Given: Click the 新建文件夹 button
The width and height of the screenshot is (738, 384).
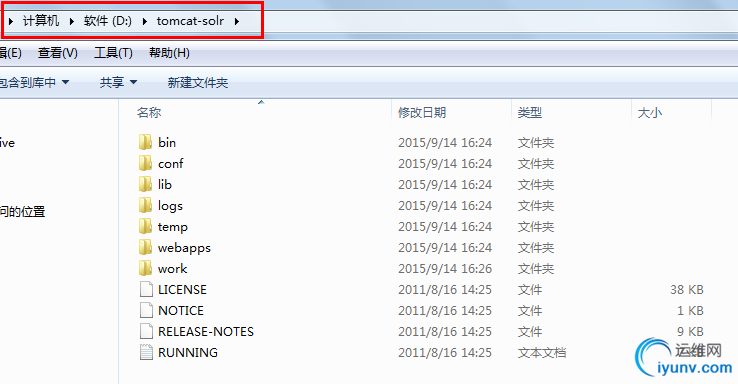Looking at the screenshot, I should point(198,83).
